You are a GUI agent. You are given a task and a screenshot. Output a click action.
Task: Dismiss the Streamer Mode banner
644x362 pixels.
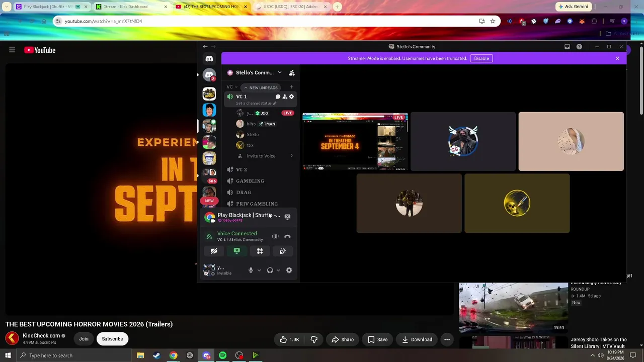[617, 58]
